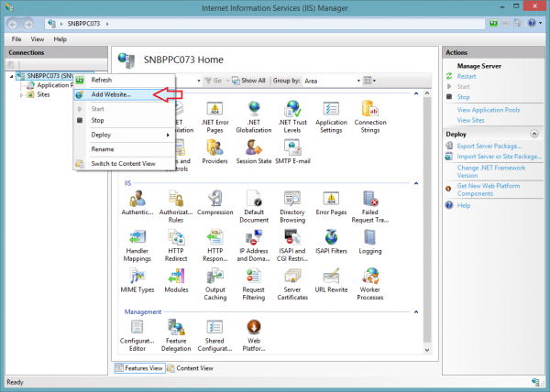Open ISAPI Filters feature
The height and width of the screenshot is (392, 550).
331,242
